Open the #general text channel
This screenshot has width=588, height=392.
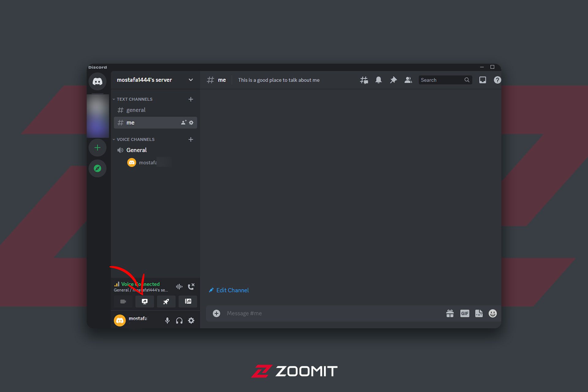pyautogui.click(x=155, y=110)
